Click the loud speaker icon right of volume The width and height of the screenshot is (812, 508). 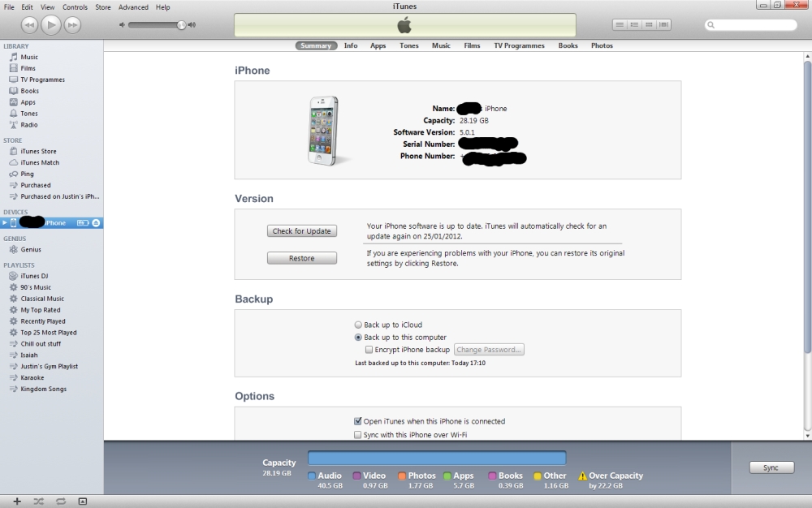pyautogui.click(x=192, y=25)
